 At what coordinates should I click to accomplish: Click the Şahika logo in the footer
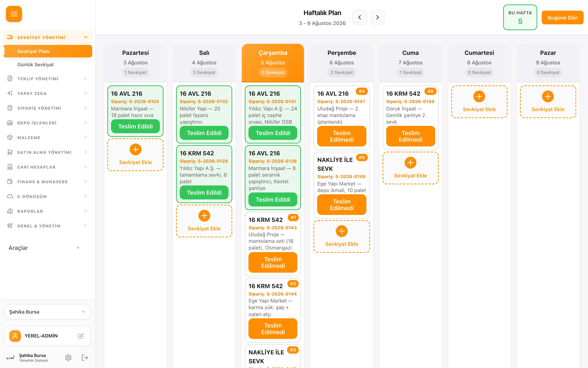coord(10,358)
